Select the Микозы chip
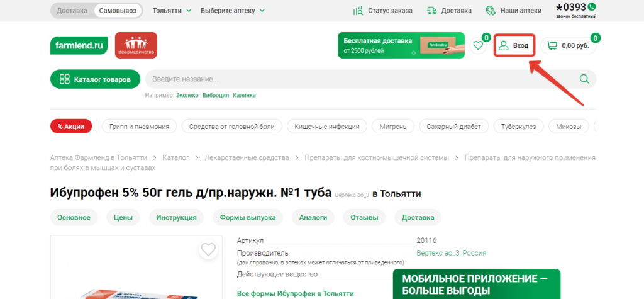Image resolution: width=644 pixels, height=299 pixels. pos(569,127)
